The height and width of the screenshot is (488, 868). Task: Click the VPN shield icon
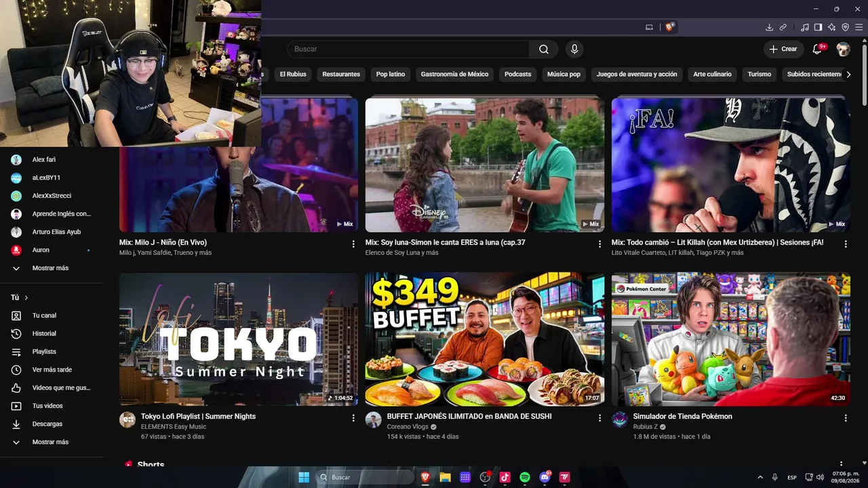coord(845,27)
